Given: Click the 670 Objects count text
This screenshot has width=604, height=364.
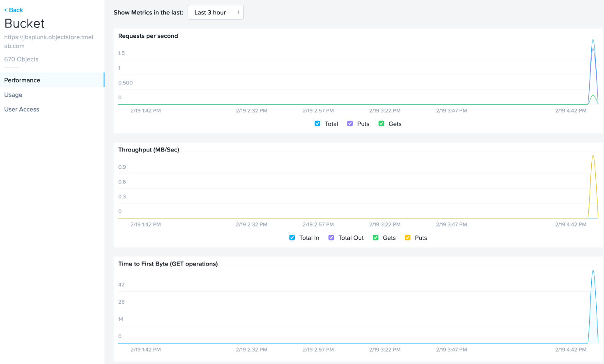Looking at the screenshot, I should 21,59.
